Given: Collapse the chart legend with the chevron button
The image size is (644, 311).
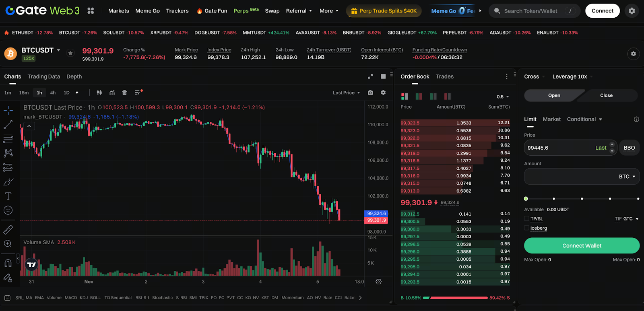Looking at the screenshot, I should pyautogui.click(x=29, y=126).
